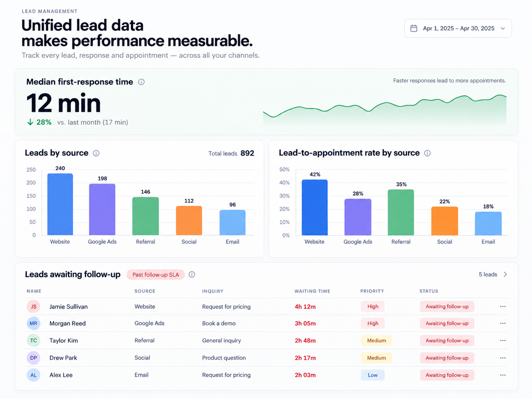Click Awaiting follow-up status for Taylor Kim
The width and height of the screenshot is (532, 399).
click(447, 340)
